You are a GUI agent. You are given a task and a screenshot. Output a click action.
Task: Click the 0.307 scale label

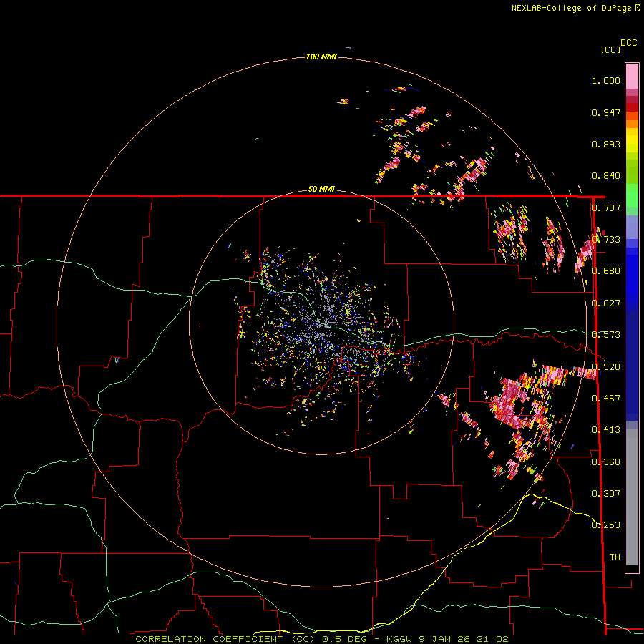coord(606,494)
